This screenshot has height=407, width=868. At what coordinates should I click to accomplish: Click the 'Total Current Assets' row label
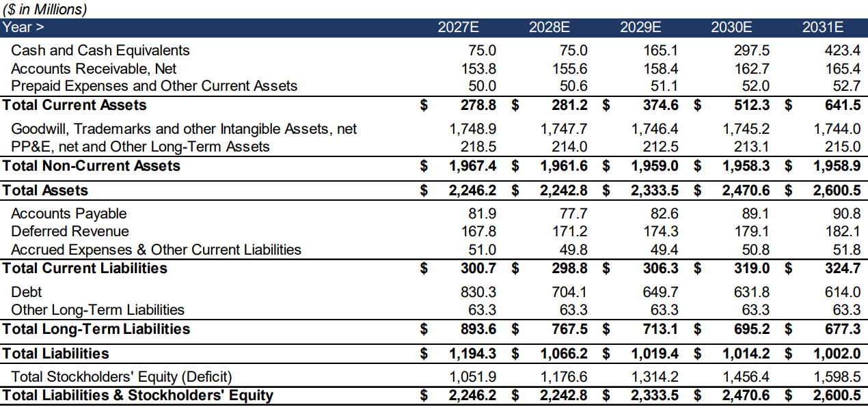74,105
